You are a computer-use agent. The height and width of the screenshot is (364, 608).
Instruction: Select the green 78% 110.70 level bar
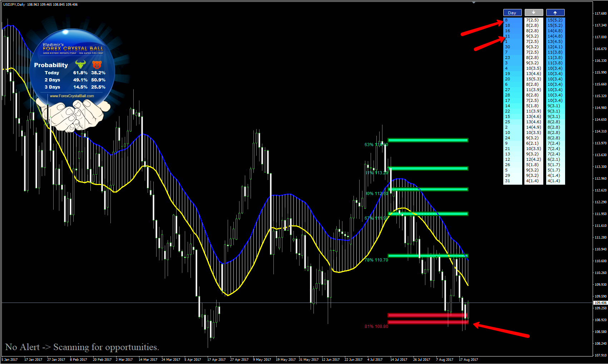click(x=427, y=256)
